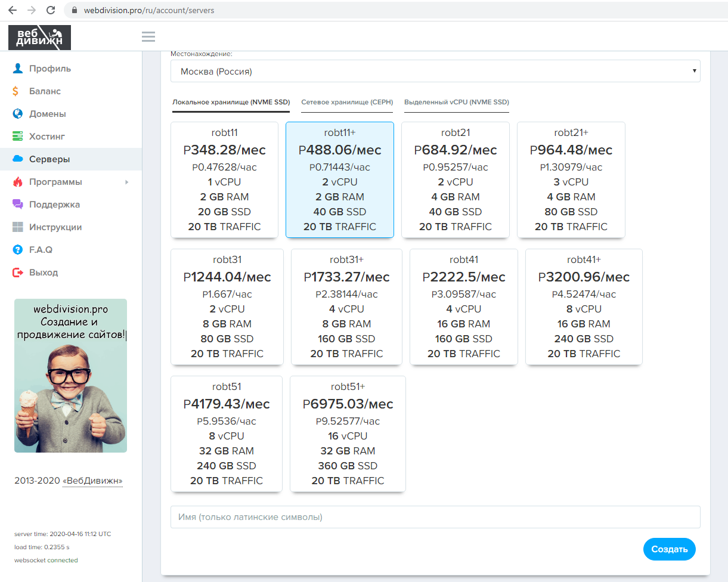
Task: Switch to Network storage (CEPH) tab
Action: 347,103
